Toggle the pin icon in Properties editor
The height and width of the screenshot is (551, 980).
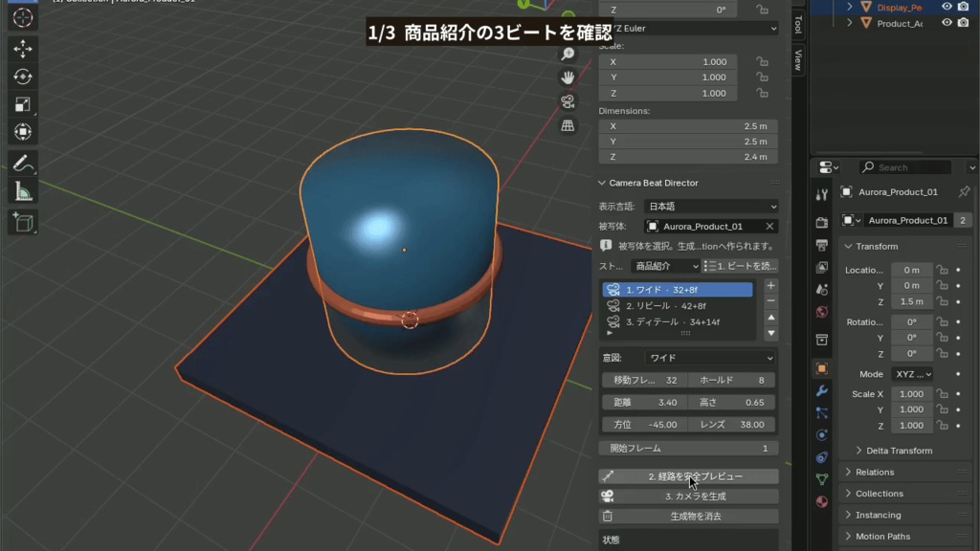964,191
